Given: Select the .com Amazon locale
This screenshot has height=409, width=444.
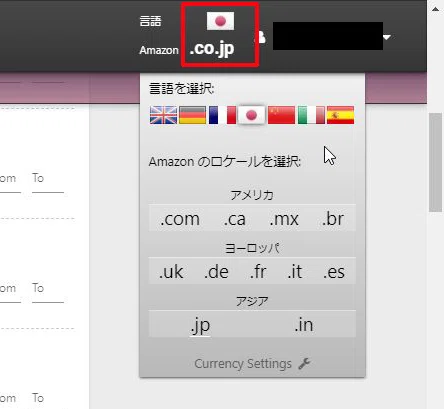Looking at the screenshot, I should 180,219.
